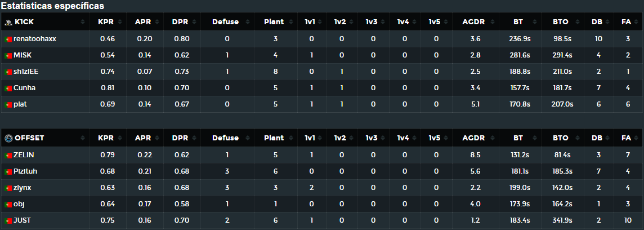Select the plat player name
Viewport: 644px width, 230px height.
[x=20, y=104]
